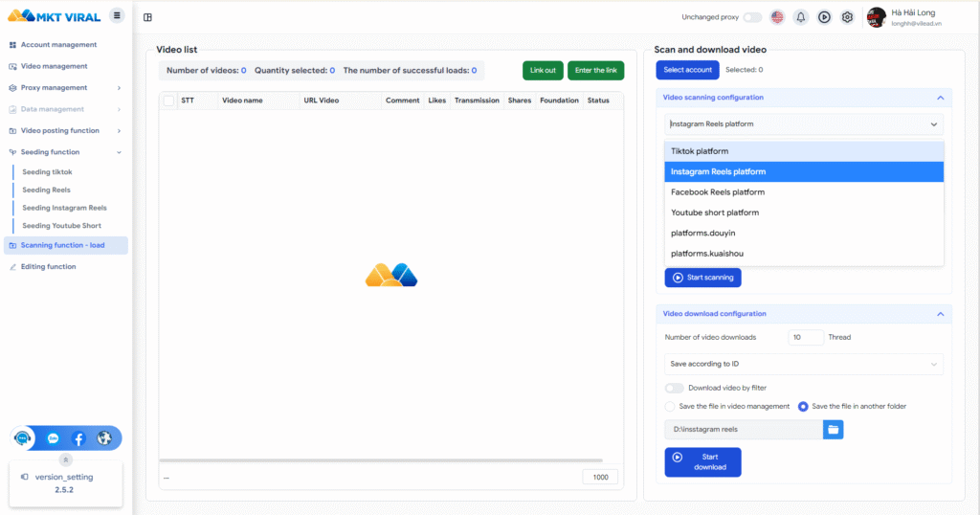Image resolution: width=980 pixels, height=515 pixels.
Task: Click double-chevron collapse icon above version
Action: tap(66, 460)
